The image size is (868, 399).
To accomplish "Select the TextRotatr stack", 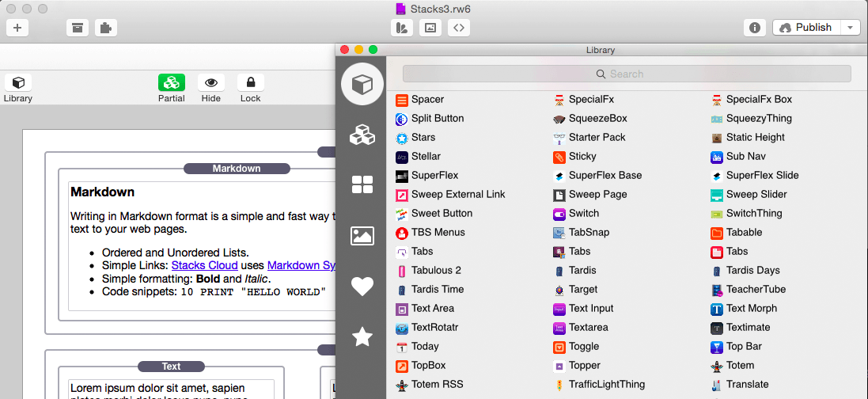I will pos(426,328).
